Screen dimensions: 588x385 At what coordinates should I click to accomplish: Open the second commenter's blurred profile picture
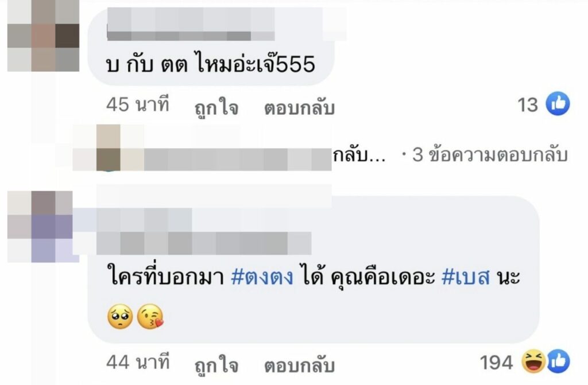click(x=43, y=227)
